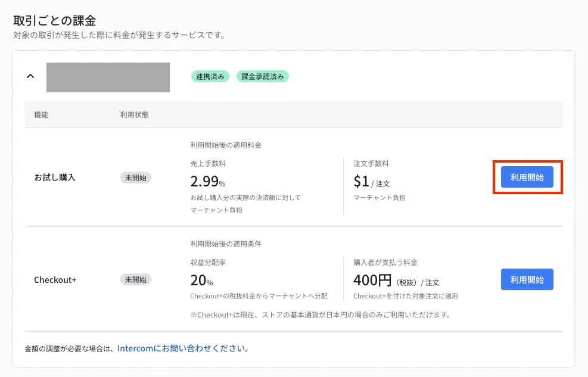Image resolution: width=588 pixels, height=377 pixels.
Task: Click the 機能 column header
Action: point(41,115)
